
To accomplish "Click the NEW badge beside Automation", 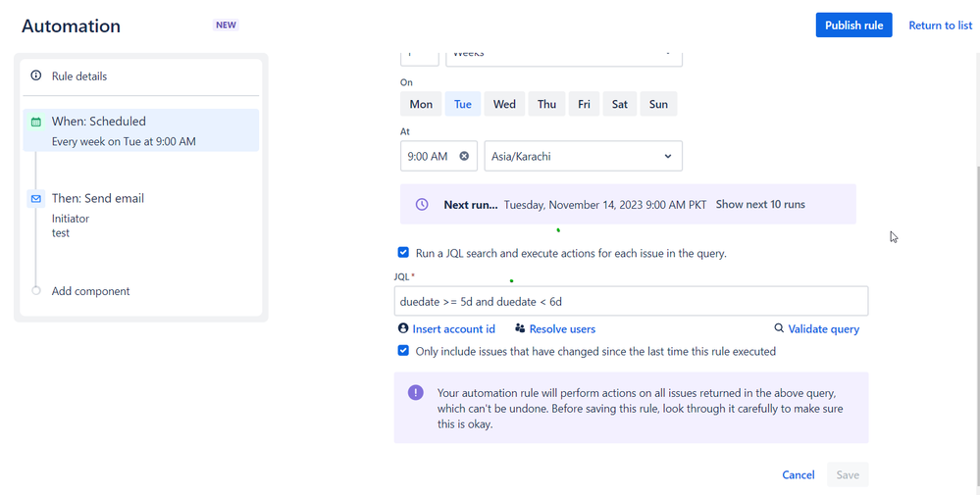I will (x=226, y=25).
